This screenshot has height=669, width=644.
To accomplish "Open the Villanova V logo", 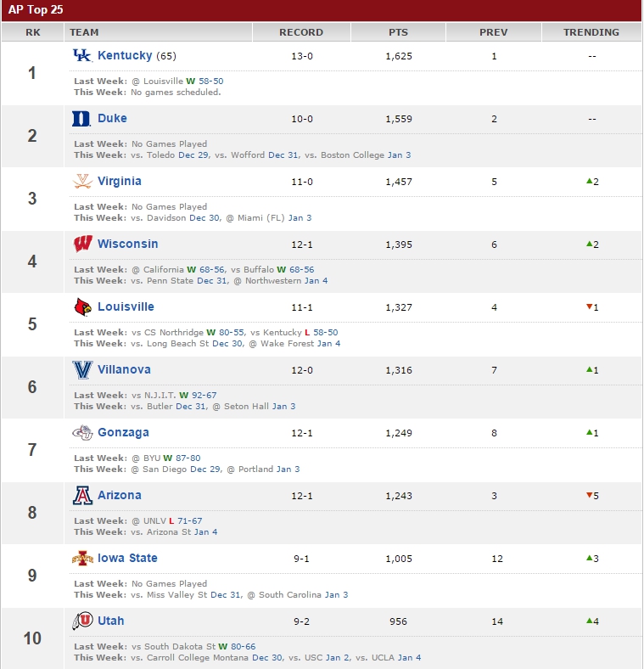I will [x=82, y=370].
